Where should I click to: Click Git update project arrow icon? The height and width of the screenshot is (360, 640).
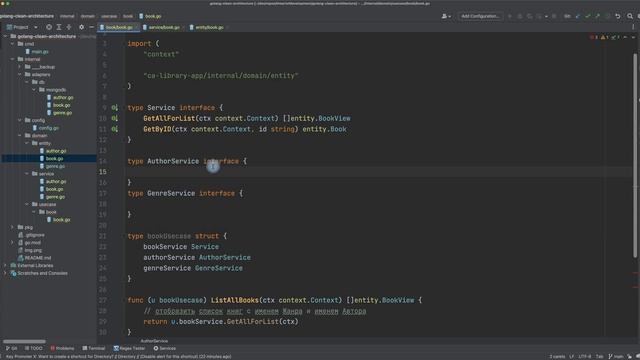[578, 16]
